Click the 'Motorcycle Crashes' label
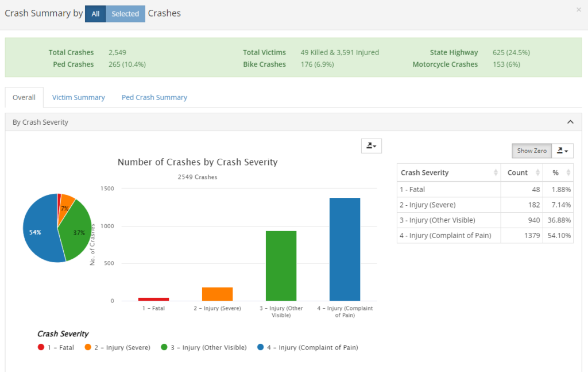588x372 pixels. point(445,64)
